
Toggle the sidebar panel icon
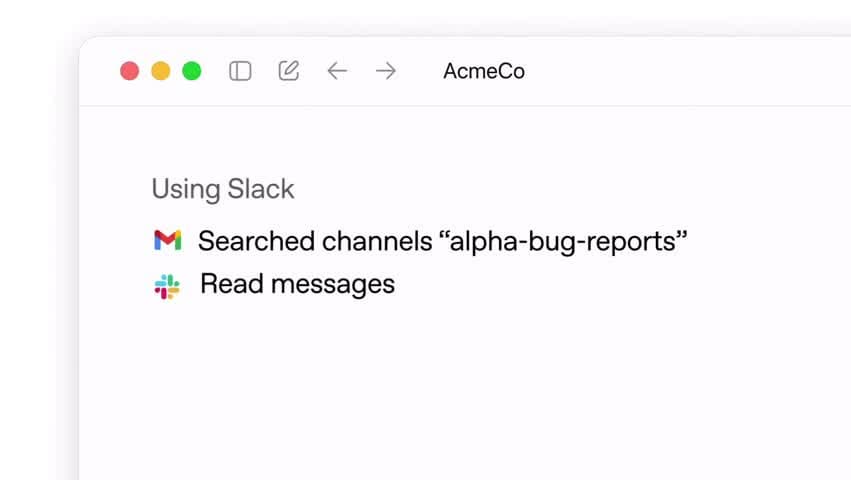tap(240, 71)
